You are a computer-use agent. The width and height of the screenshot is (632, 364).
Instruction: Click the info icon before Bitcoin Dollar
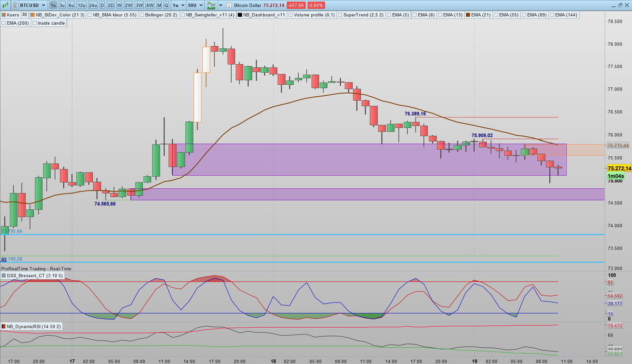tap(228, 6)
